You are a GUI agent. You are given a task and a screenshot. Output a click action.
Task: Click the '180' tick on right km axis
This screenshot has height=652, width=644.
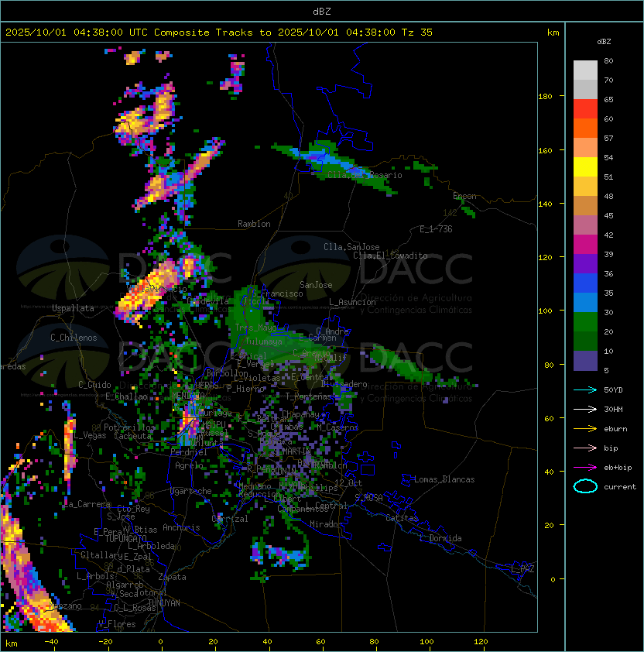tap(545, 97)
